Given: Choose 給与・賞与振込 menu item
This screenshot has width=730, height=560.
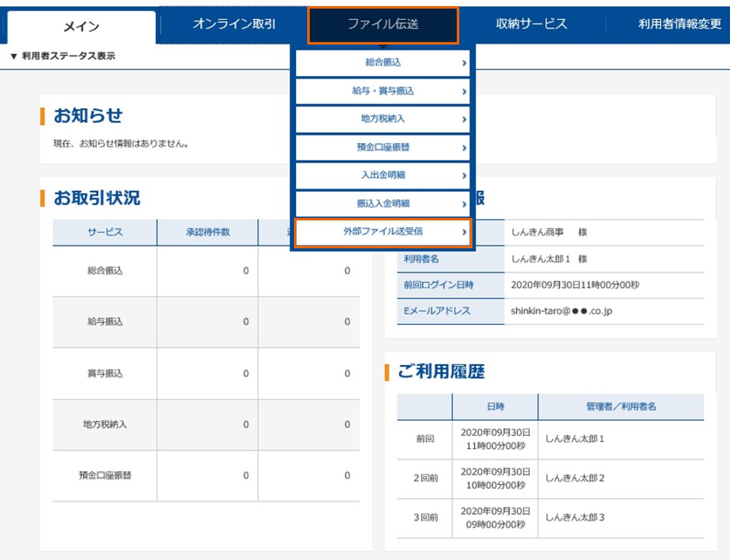Looking at the screenshot, I should 383,91.
